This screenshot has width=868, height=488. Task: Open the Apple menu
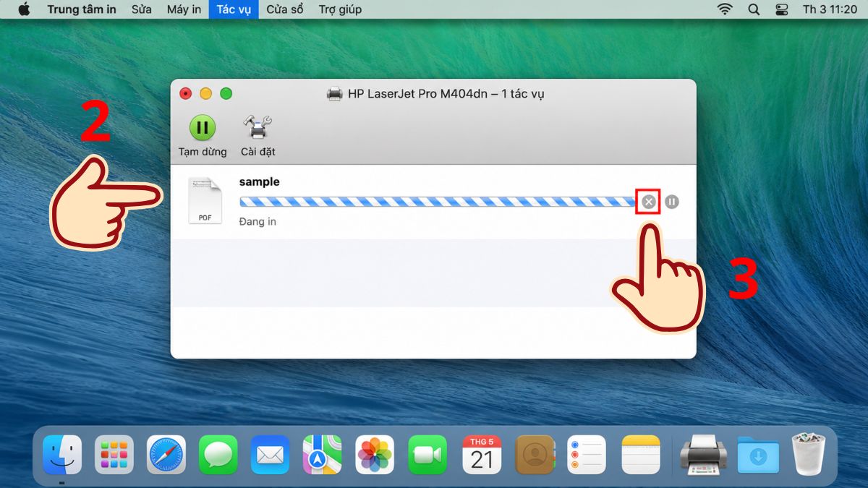coord(25,9)
